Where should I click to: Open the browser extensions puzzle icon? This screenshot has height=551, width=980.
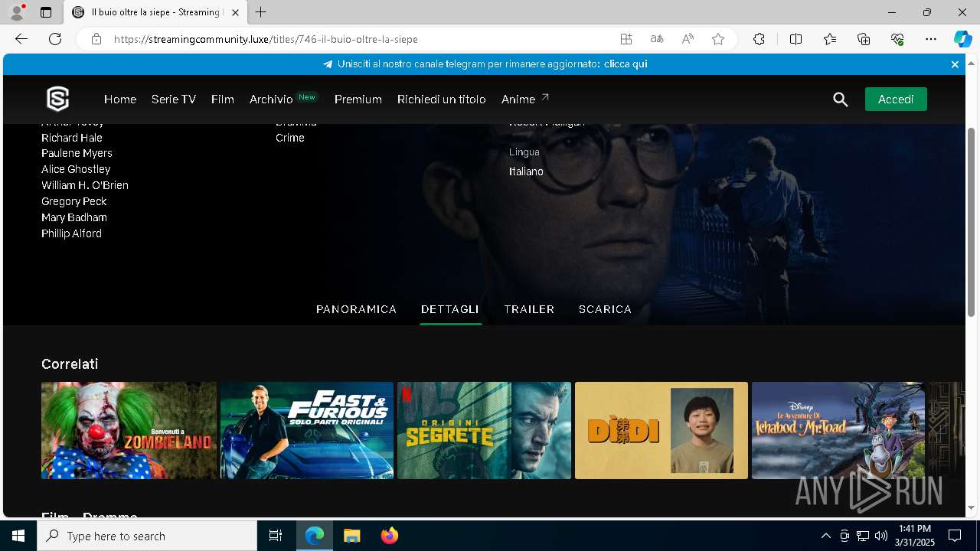pyautogui.click(x=759, y=39)
